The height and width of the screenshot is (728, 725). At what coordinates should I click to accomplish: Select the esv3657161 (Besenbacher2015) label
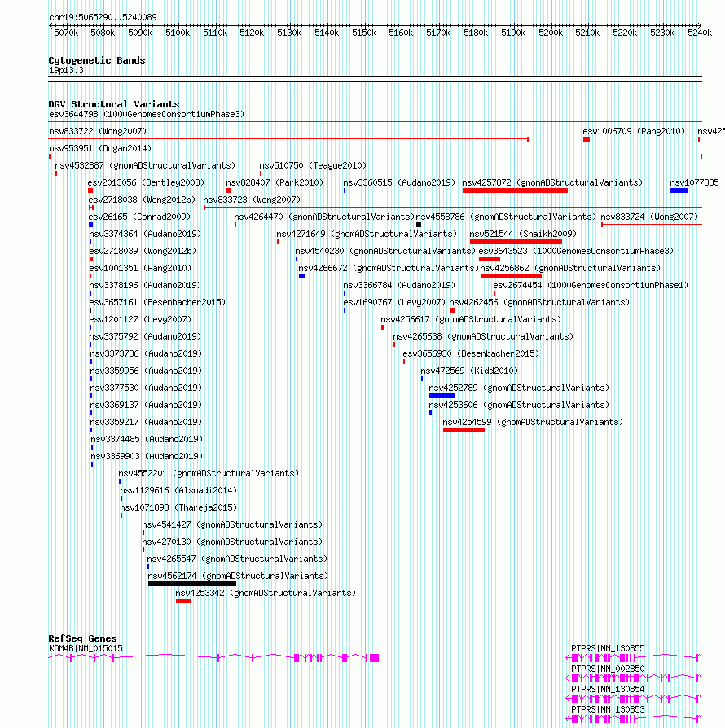pyautogui.click(x=157, y=303)
